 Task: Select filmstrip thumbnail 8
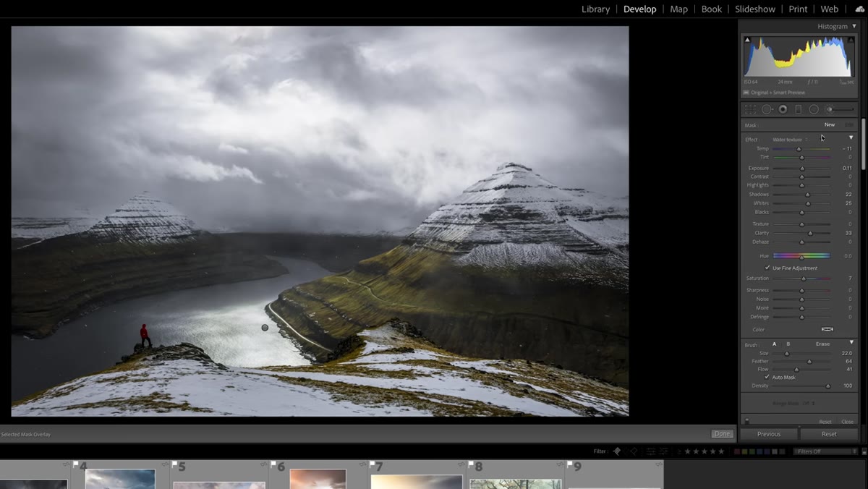point(516,484)
